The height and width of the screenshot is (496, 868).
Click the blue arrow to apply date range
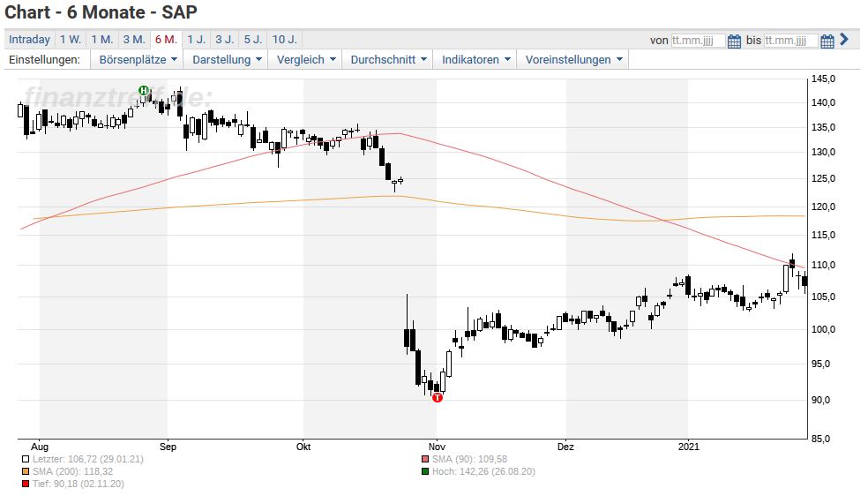point(843,40)
